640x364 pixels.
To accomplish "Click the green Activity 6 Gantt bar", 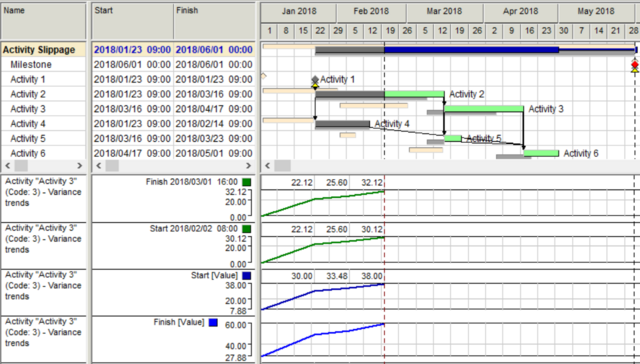I will click(x=541, y=153).
